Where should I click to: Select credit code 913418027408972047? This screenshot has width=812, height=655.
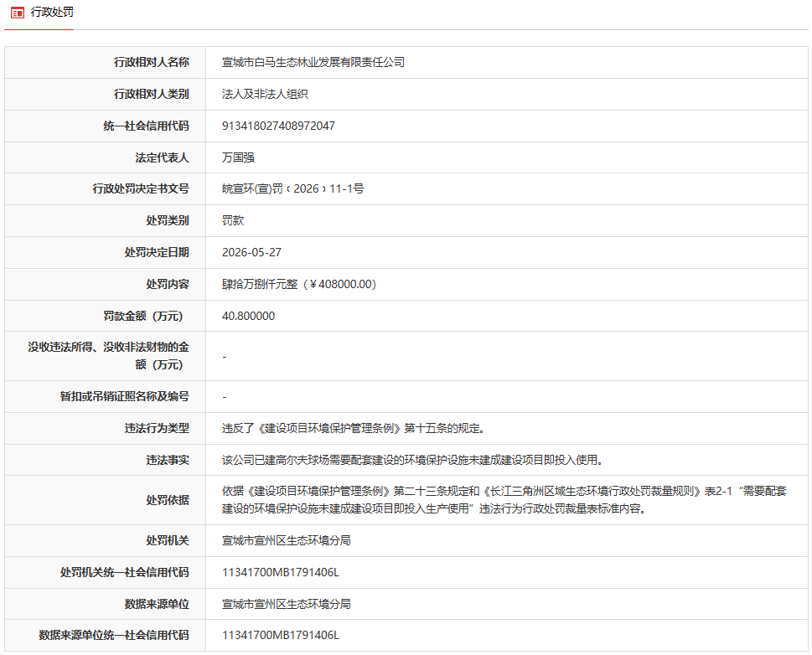point(278,126)
